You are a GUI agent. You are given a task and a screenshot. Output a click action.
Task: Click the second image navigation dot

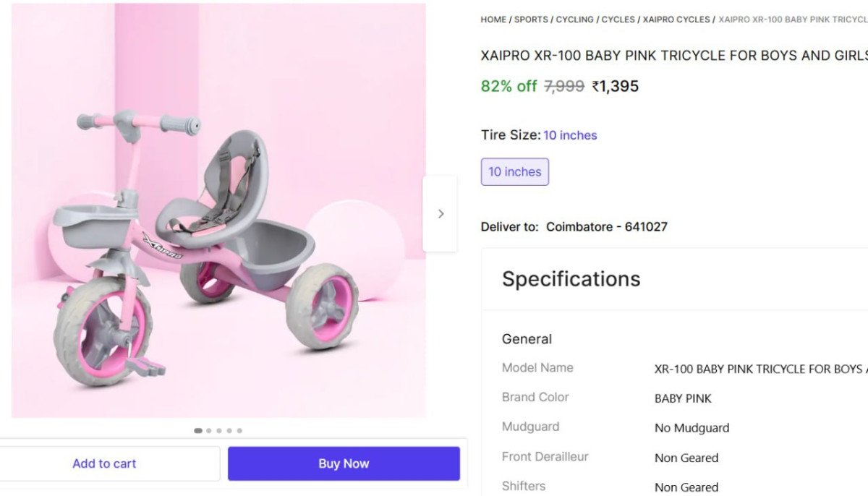[x=209, y=430]
